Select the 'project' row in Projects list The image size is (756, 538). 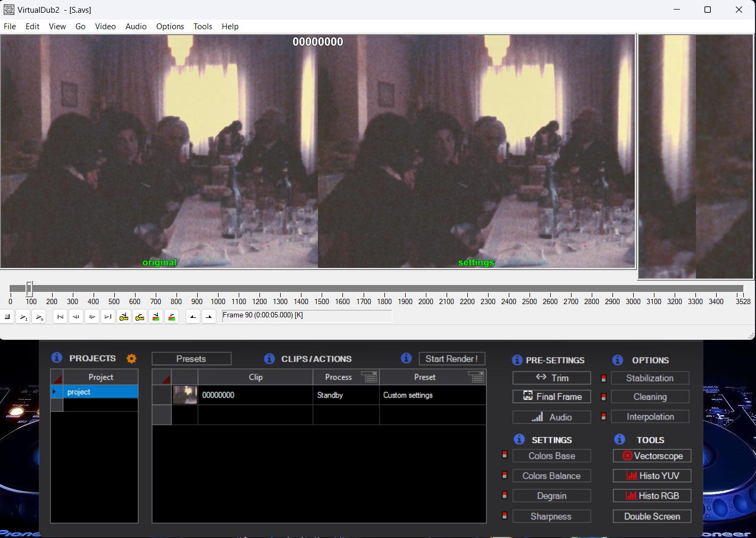click(95, 392)
